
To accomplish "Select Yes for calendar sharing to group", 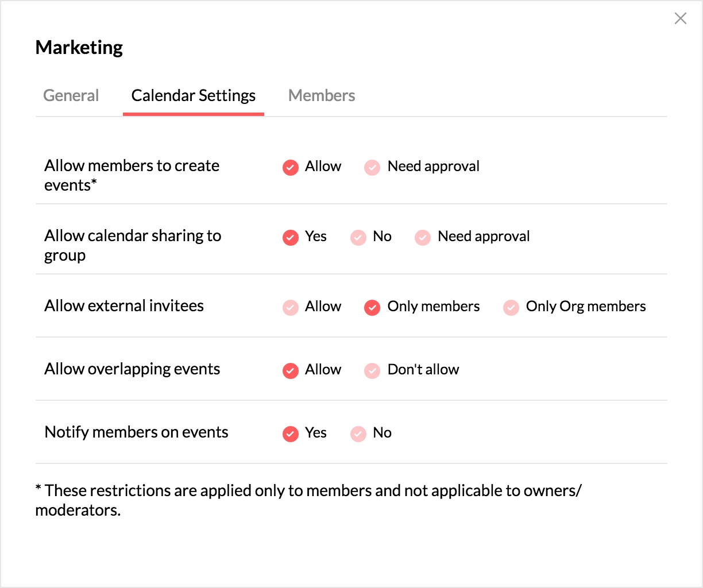I will point(291,238).
